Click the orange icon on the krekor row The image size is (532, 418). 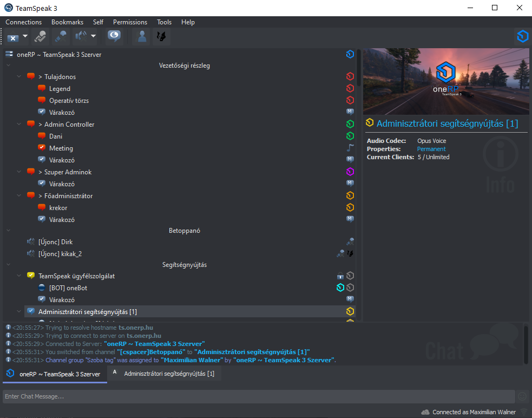click(350, 207)
